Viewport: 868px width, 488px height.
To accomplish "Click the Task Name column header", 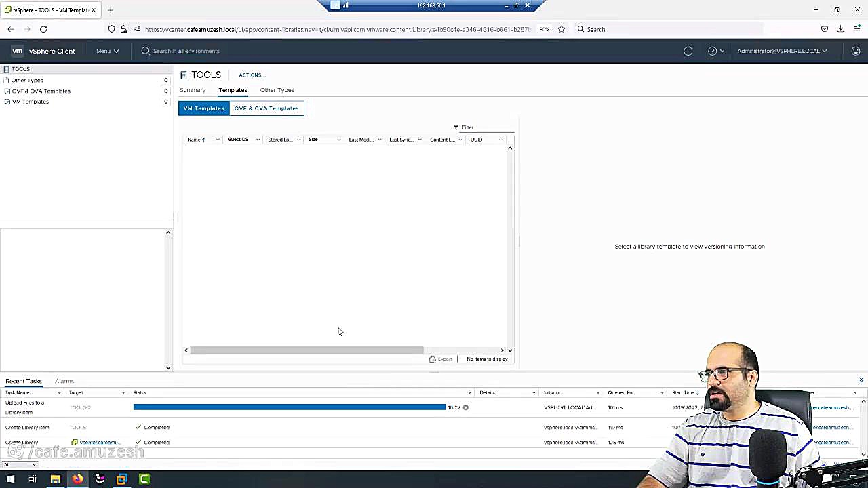I will (18, 392).
